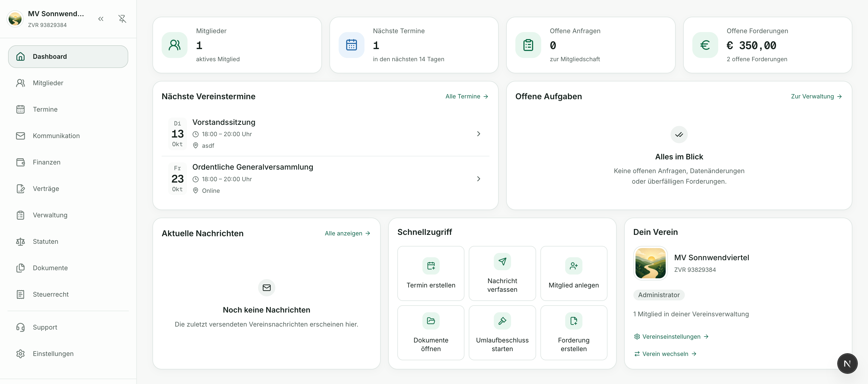Click the Termin erstellen quick action

[x=430, y=273]
